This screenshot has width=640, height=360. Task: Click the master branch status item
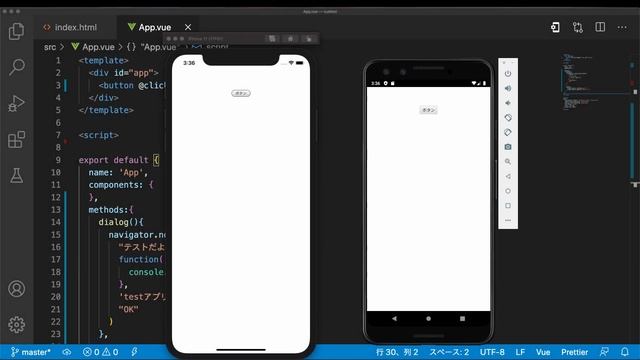31,352
